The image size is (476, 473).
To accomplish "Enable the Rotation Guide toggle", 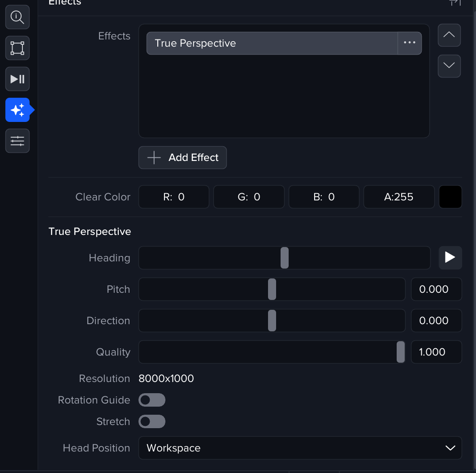I will (152, 400).
